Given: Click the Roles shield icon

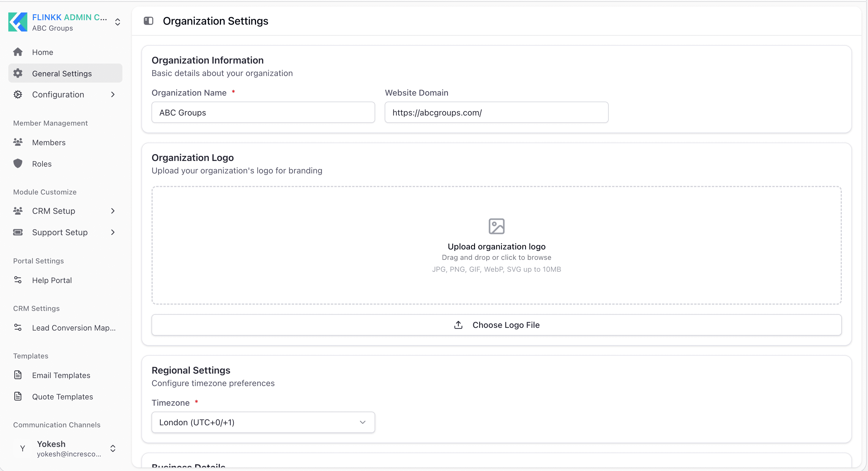Looking at the screenshot, I should (18, 163).
